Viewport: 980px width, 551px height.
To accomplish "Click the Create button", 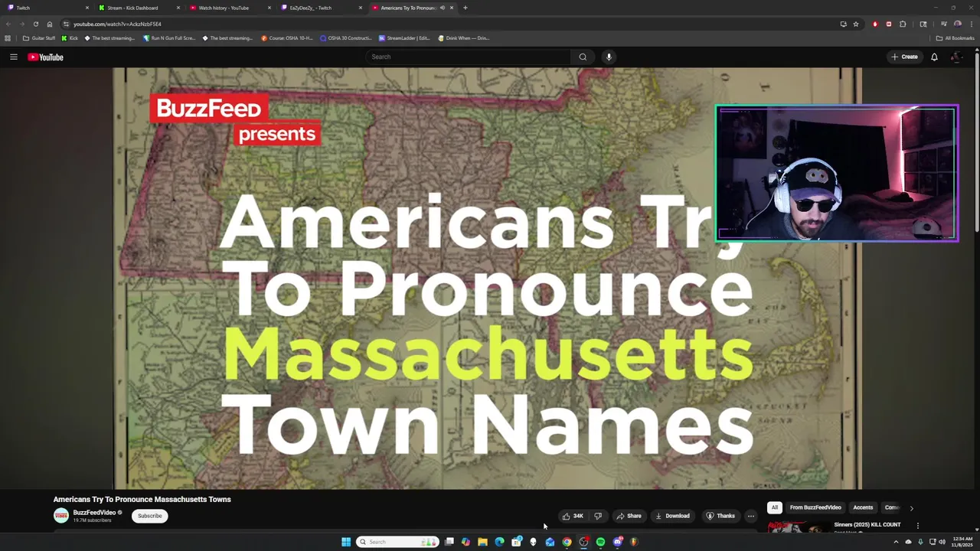I will (x=904, y=57).
